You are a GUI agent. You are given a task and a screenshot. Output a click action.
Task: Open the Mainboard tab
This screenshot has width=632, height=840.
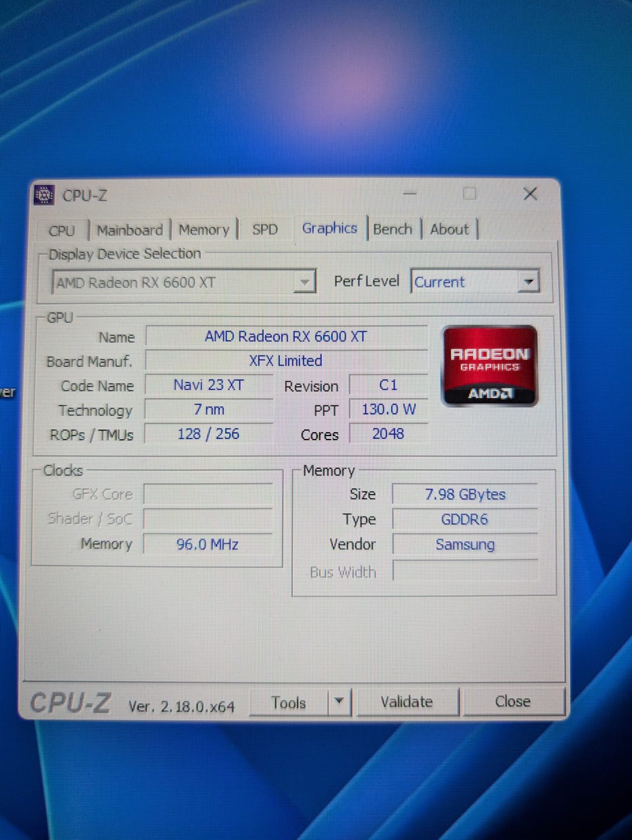coord(130,230)
